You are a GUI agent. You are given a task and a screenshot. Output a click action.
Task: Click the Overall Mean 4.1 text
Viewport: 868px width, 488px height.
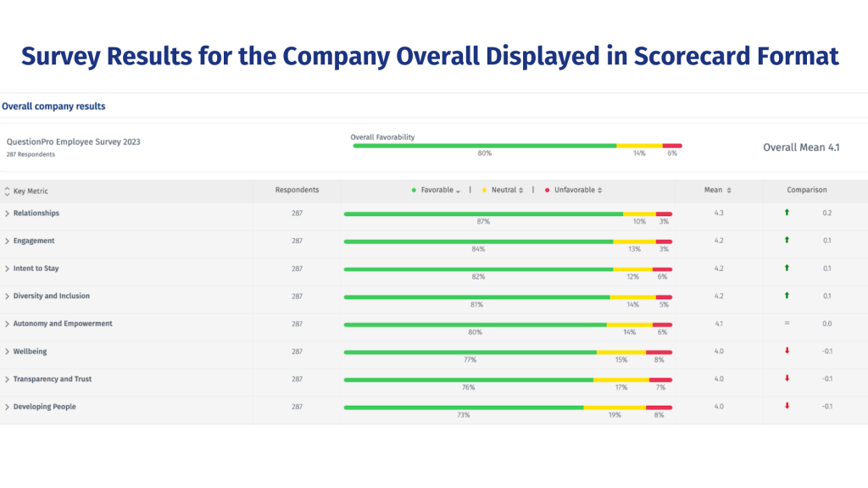[x=801, y=147]
